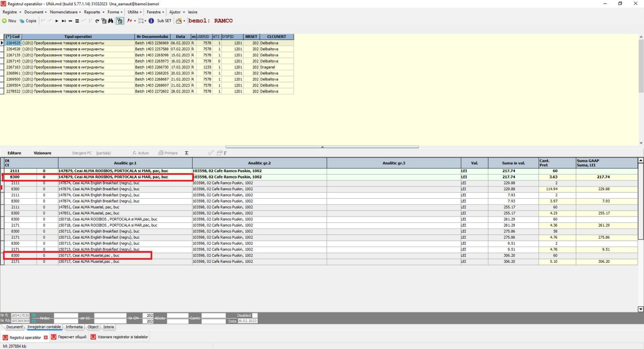Screen dimensions: 644x349
Task: Open dropdown arrow beside print export icon
Action: (x=184, y=21)
